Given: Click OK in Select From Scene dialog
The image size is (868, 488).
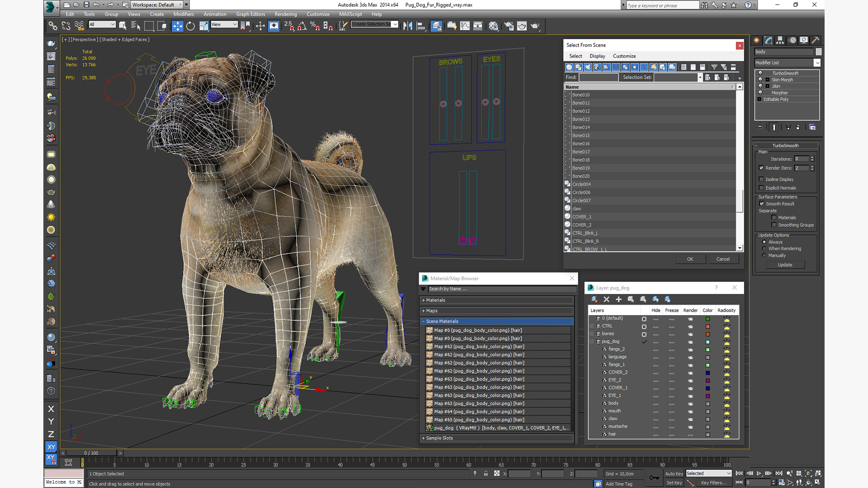Looking at the screenshot, I should 690,259.
